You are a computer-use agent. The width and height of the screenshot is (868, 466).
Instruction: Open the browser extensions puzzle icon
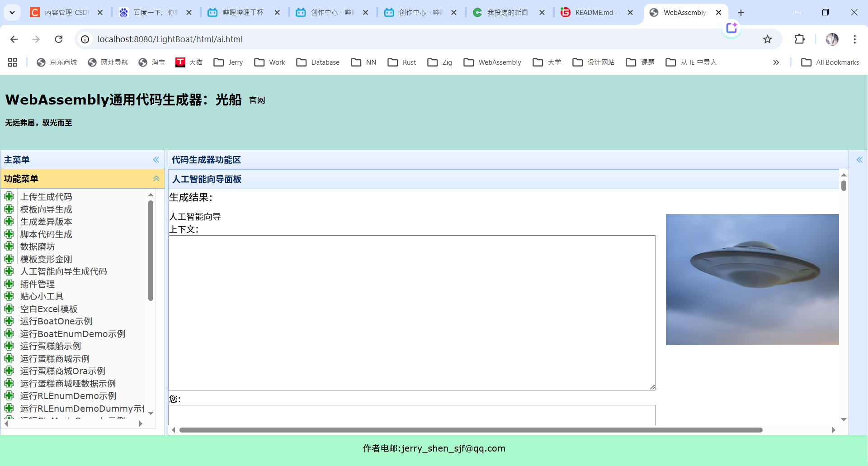tap(799, 39)
